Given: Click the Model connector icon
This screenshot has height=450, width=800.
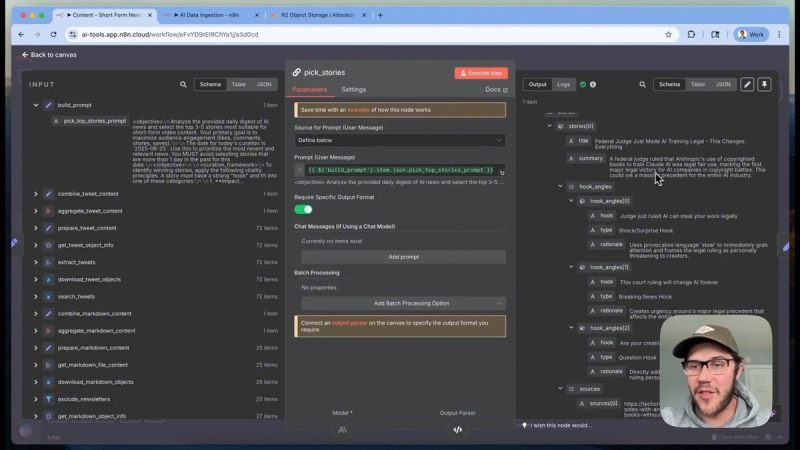Looking at the screenshot, I should [342, 430].
